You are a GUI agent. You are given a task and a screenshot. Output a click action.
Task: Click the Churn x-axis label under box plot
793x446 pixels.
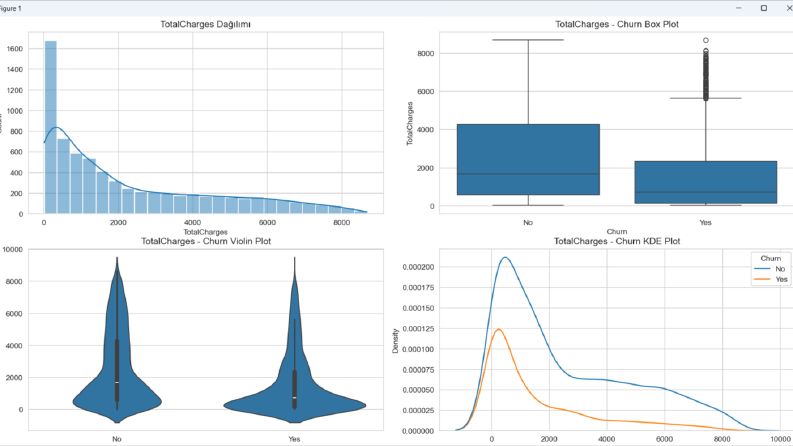pos(616,232)
